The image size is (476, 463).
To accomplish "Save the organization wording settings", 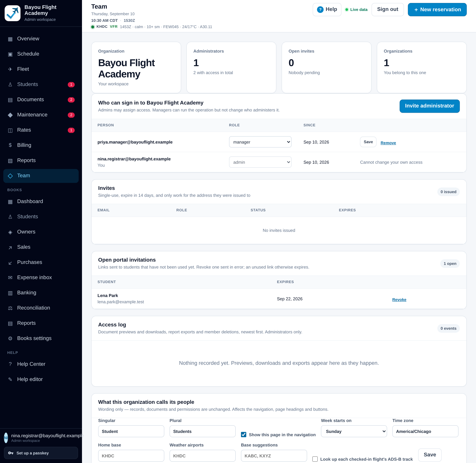I will [x=430, y=455].
